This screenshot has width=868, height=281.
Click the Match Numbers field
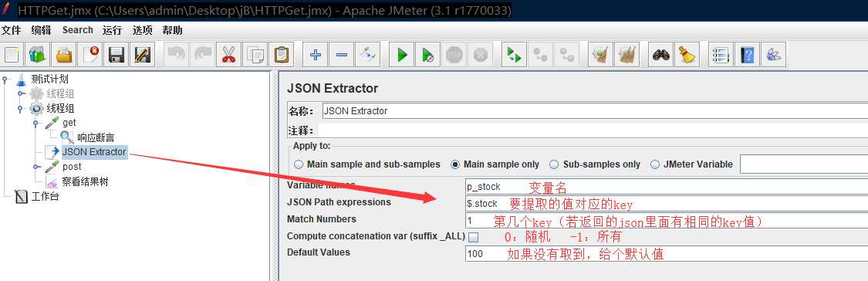[667, 221]
